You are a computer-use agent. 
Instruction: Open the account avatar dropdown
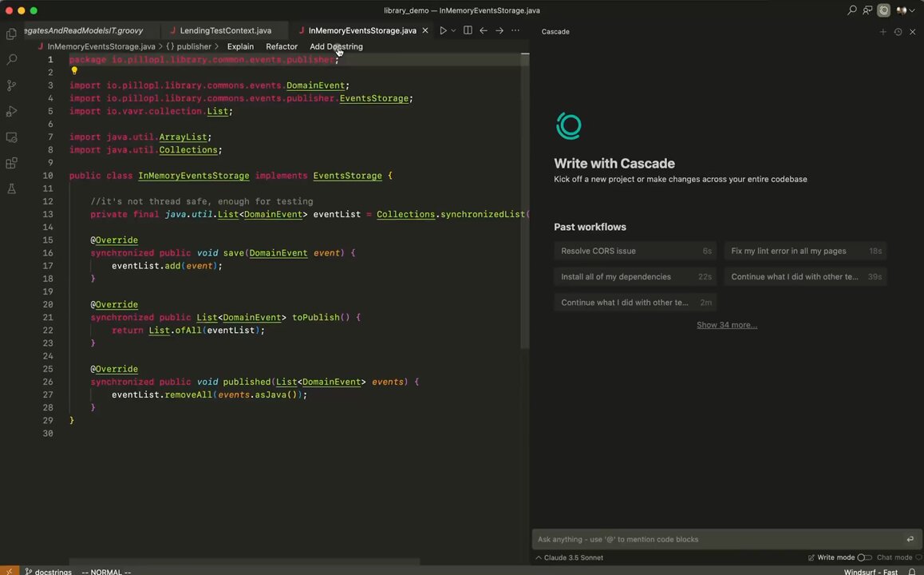pos(905,10)
